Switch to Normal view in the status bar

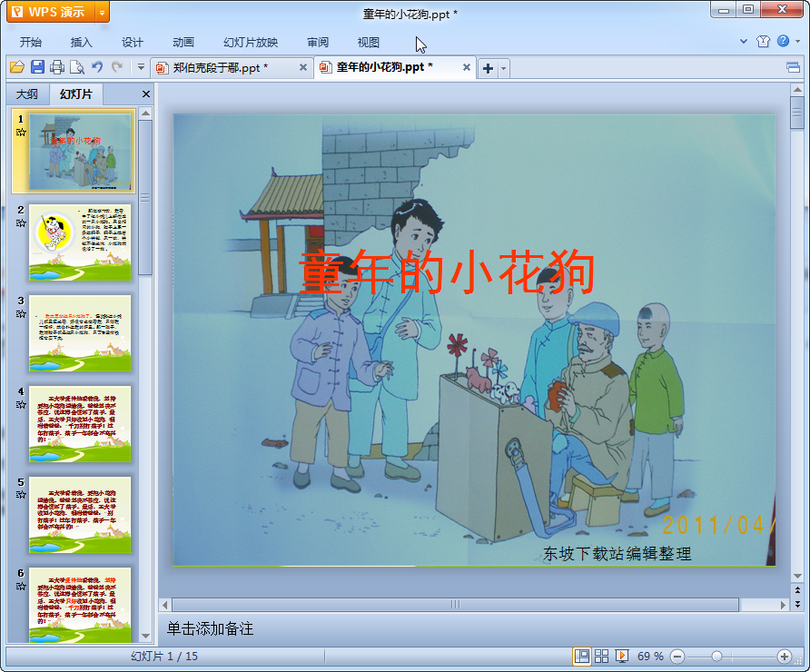click(x=581, y=656)
